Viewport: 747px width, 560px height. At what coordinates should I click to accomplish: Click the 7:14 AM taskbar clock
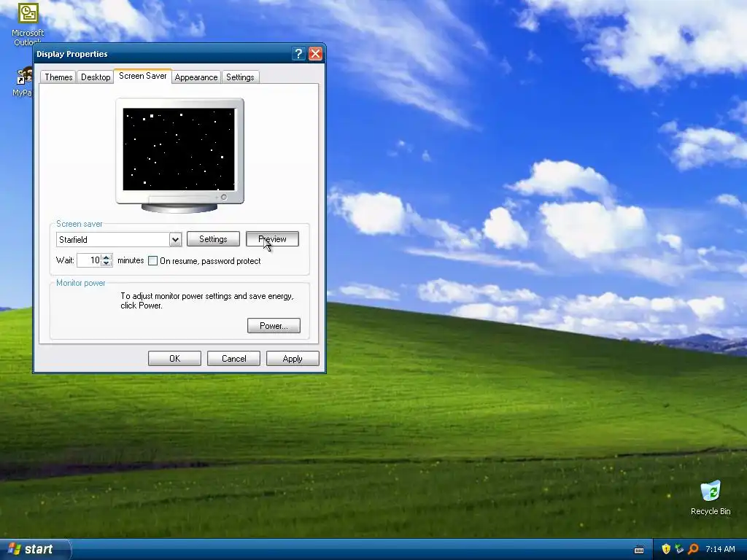point(720,549)
